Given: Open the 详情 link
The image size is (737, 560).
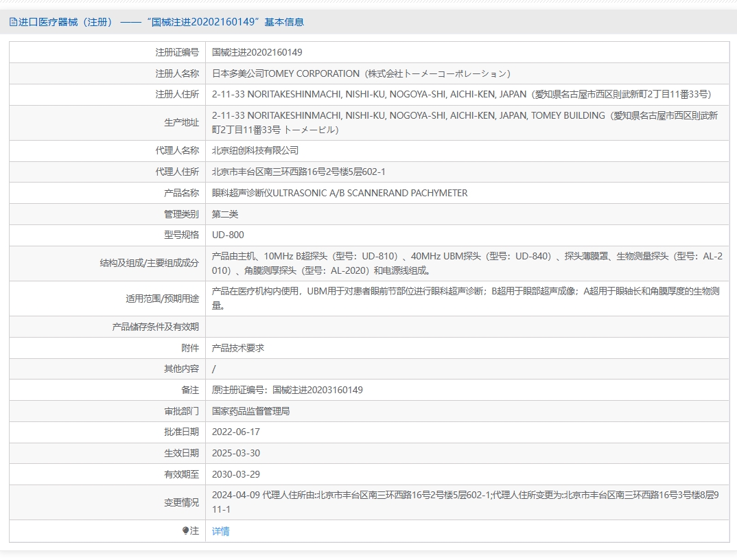Looking at the screenshot, I should [220, 531].
